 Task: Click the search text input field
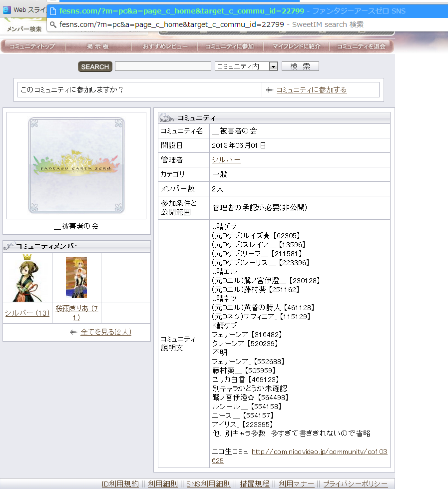(x=163, y=66)
